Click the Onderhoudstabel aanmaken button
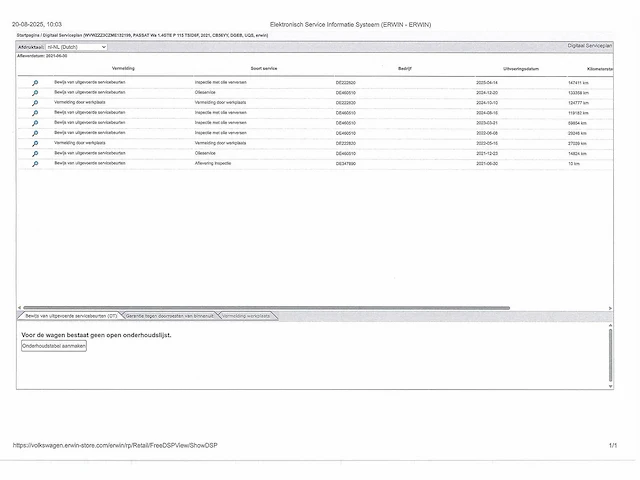This screenshot has width=640, height=480. (54, 346)
